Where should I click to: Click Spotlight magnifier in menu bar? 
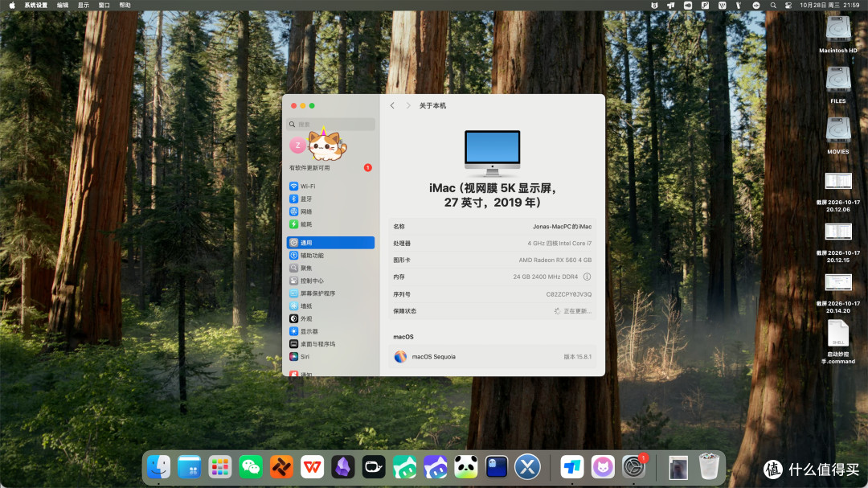(773, 5)
